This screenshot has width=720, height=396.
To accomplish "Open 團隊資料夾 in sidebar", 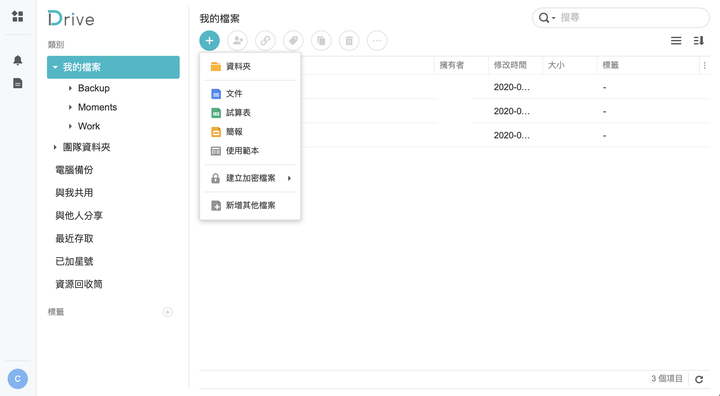I will click(x=86, y=147).
